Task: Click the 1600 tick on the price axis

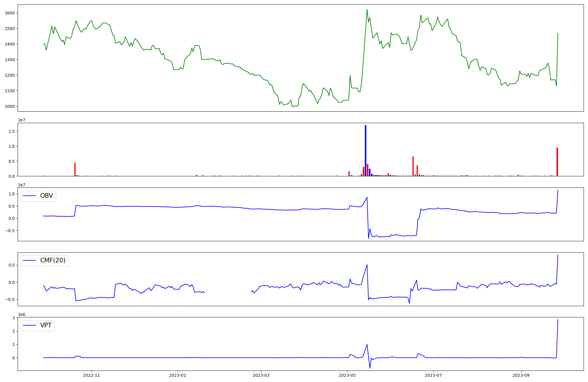Action: click(x=10, y=13)
